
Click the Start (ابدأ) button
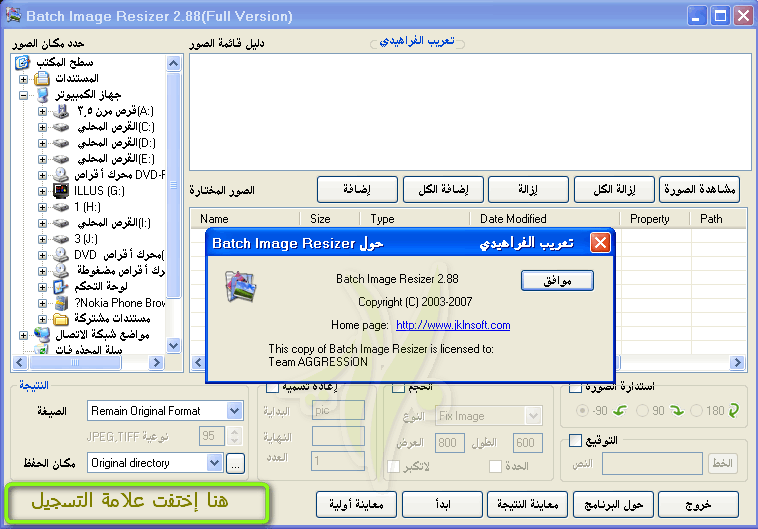point(442,504)
